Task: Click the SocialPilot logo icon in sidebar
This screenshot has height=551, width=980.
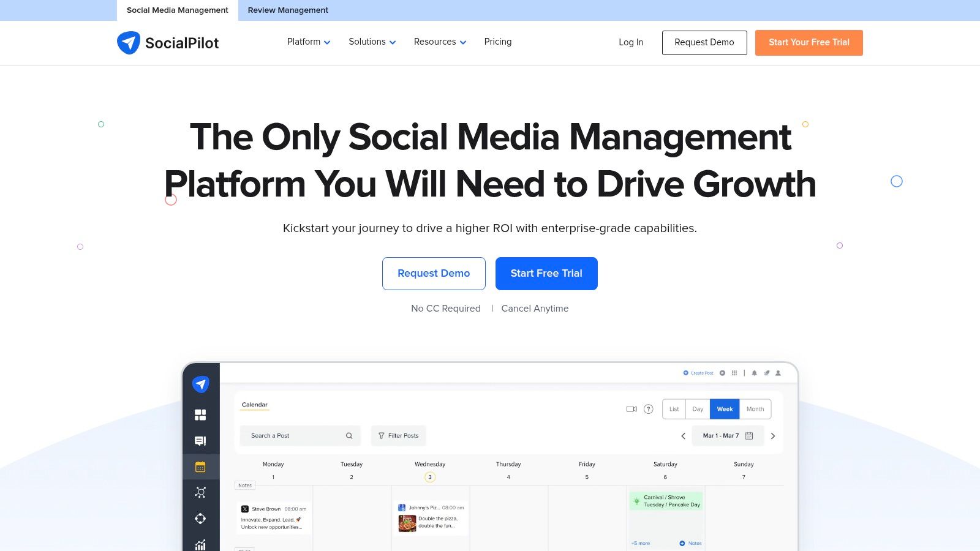Action: coord(202,384)
